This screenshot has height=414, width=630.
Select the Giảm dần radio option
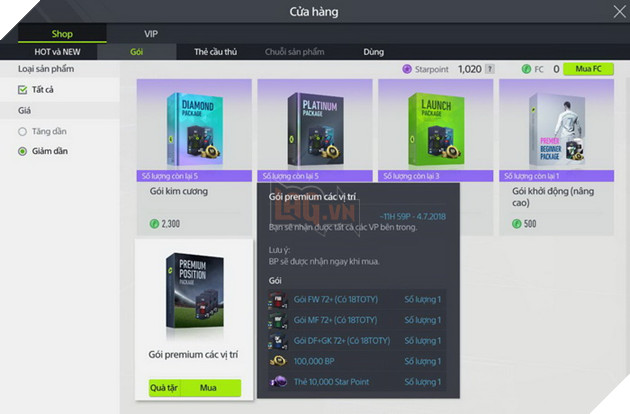click(x=22, y=151)
